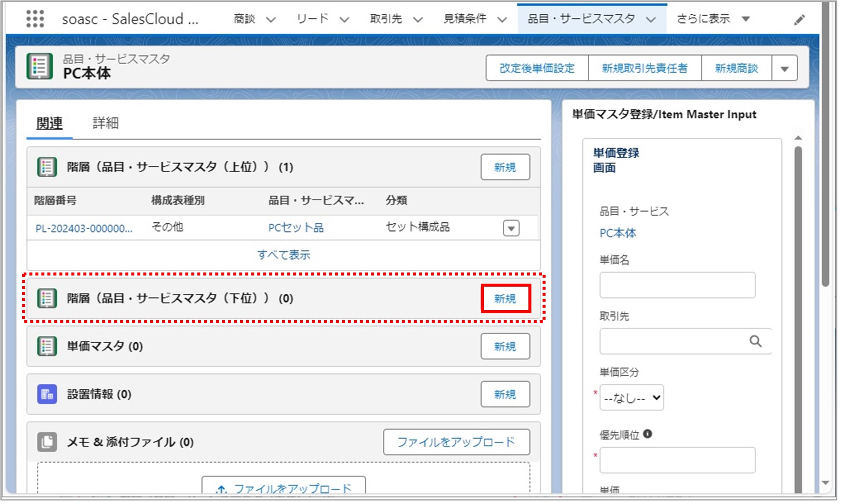Open the PC本体 link in 品目・サービス

coord(618,233)
